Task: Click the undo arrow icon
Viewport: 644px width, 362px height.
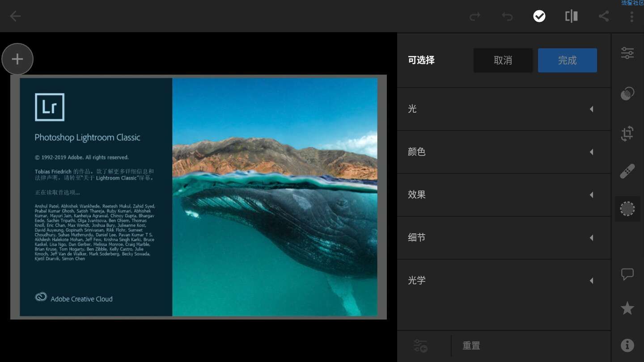Action: (x=507, y=17)
